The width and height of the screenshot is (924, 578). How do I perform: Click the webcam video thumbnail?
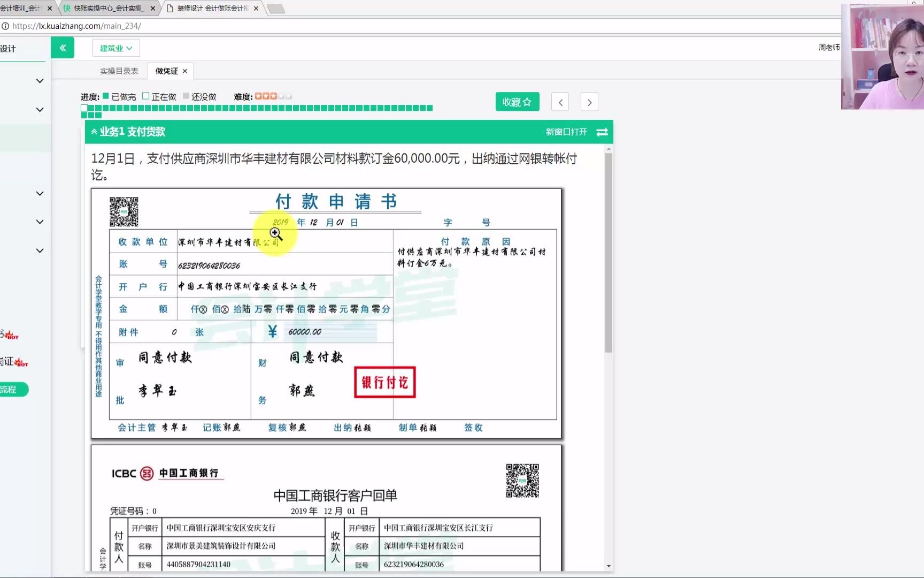click(882, 57)
